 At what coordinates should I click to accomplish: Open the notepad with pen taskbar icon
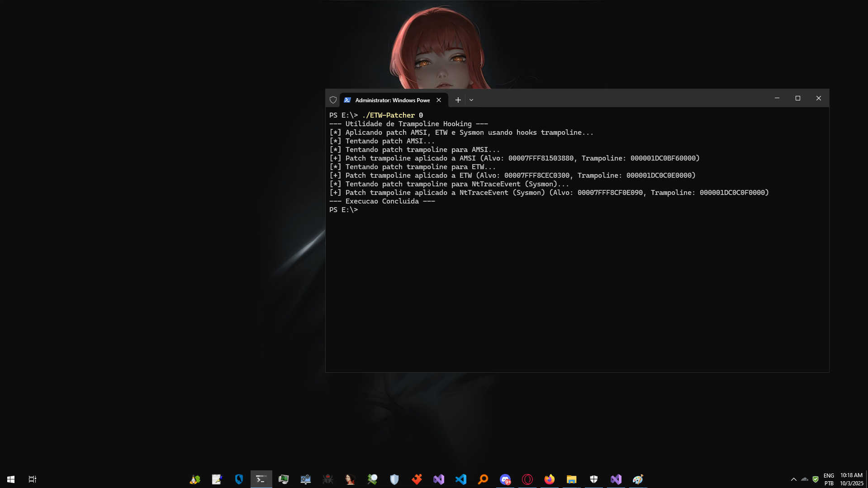click(217, 479)
